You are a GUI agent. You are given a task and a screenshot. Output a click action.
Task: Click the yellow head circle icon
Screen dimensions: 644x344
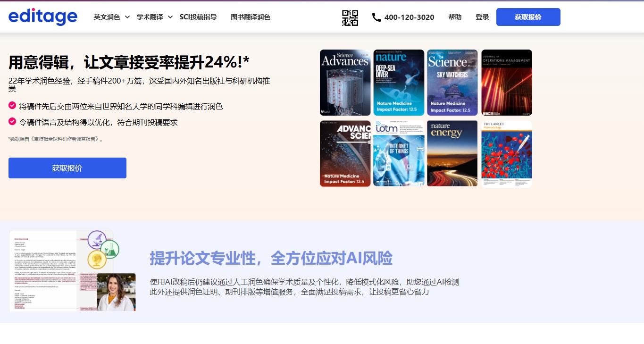pos(97,259)
